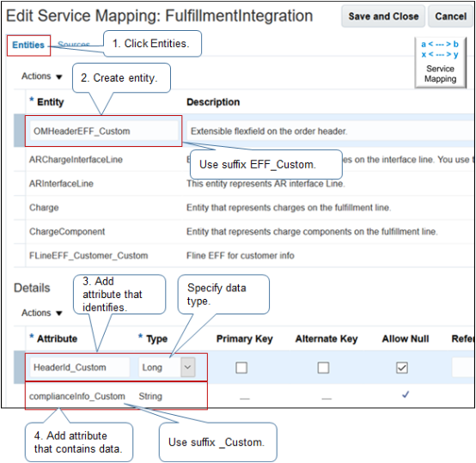The image size is (476, 463).
Task: Click Save and Close button
Action: click(383, 16)
